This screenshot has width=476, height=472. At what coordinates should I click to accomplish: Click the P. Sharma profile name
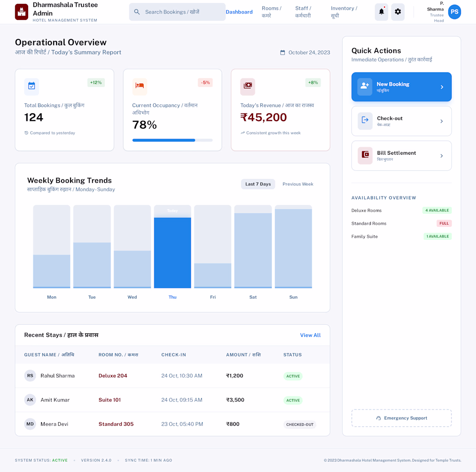pyautogui.click(x=435, y=6)
